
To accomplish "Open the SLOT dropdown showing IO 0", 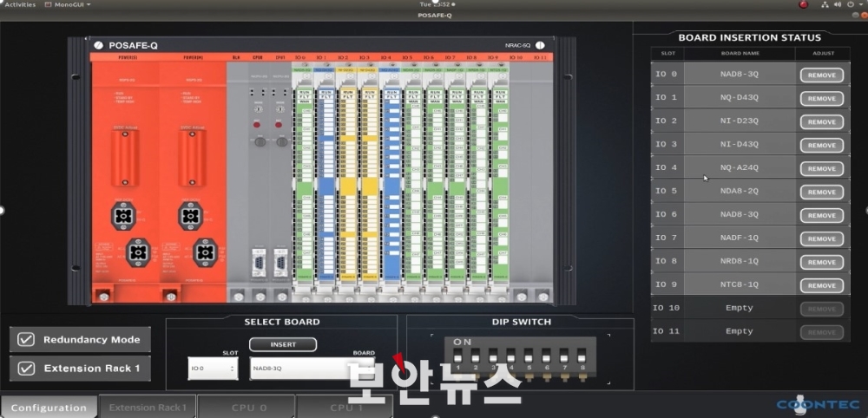I will coord(214,369).
